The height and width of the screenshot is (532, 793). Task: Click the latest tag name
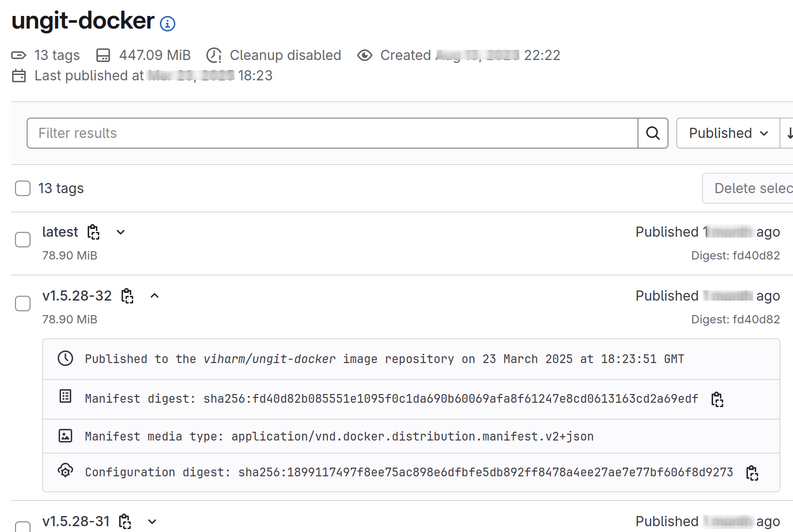coord(60,232)
